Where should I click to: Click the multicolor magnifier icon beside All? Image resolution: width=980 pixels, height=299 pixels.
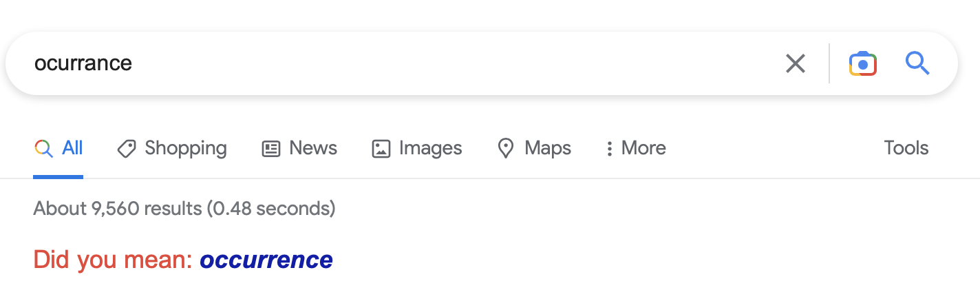tap(43, 148)
